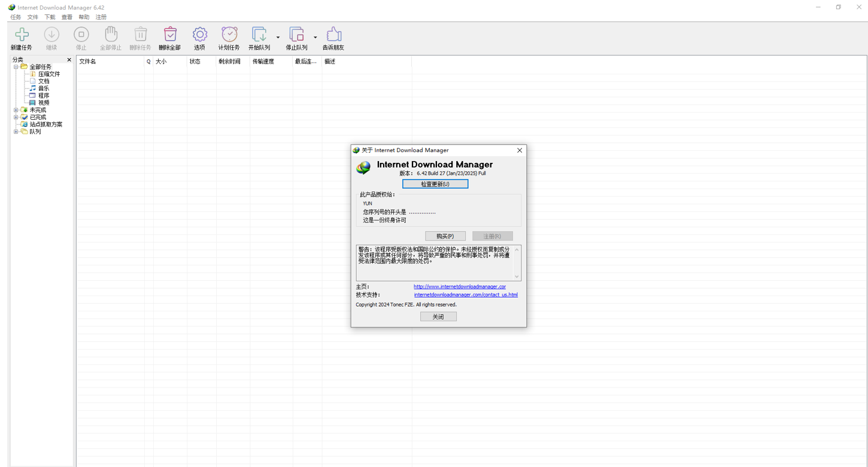The image size is (868, 467).
Task: Select the 站点抓取方案 grabber item
Action: point(46,125)
